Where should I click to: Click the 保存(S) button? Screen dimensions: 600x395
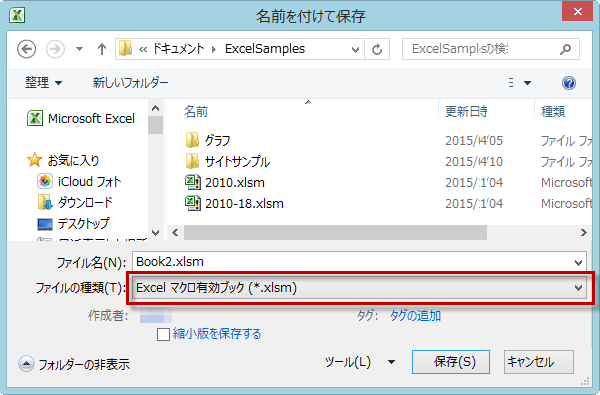click(451, 362)
